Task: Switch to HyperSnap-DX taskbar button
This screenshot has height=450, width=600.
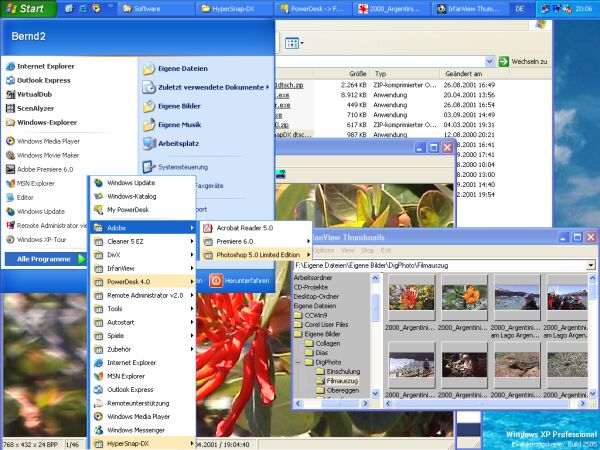Action: [233, 8]
